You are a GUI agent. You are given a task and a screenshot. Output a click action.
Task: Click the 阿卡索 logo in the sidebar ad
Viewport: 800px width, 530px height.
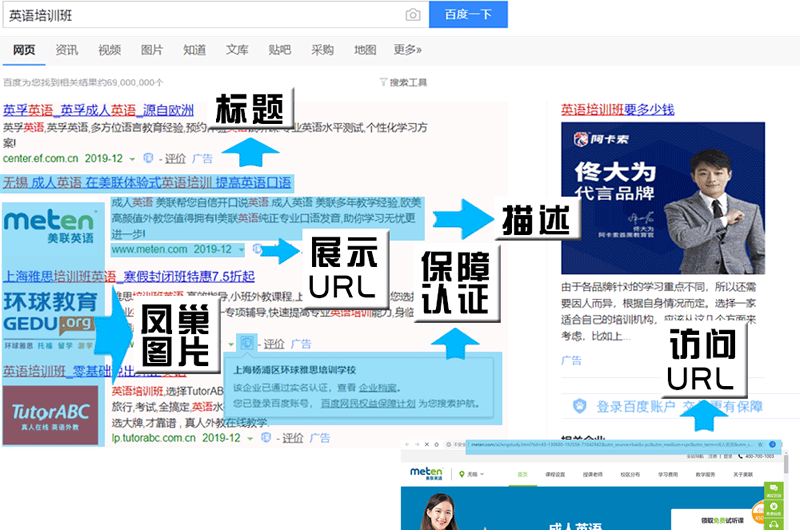(x=601, y=139)
